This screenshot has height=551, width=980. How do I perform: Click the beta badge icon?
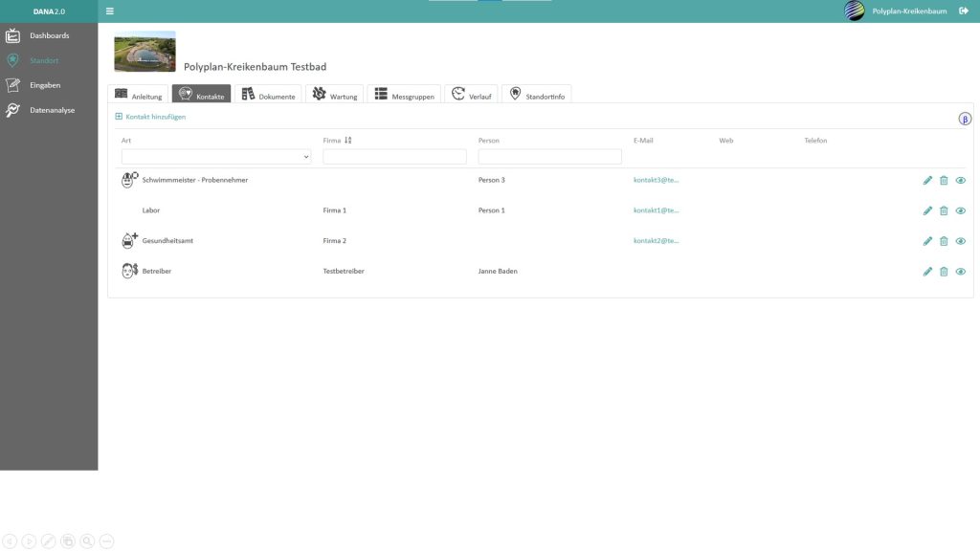click(x=965, y=119)
